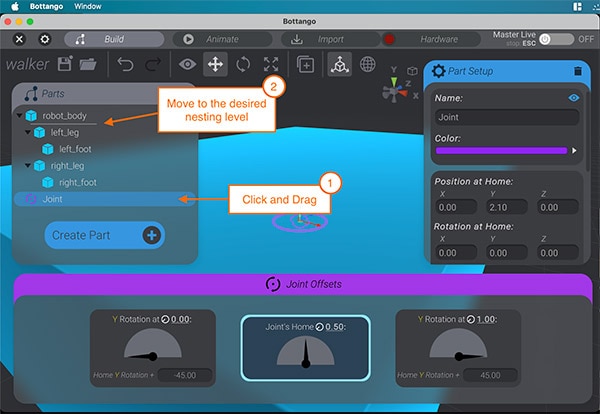Image resolution: width=600 pixels, height=414 pixels.
Task: Click the undo arrow icon
Action: [126, 64]
